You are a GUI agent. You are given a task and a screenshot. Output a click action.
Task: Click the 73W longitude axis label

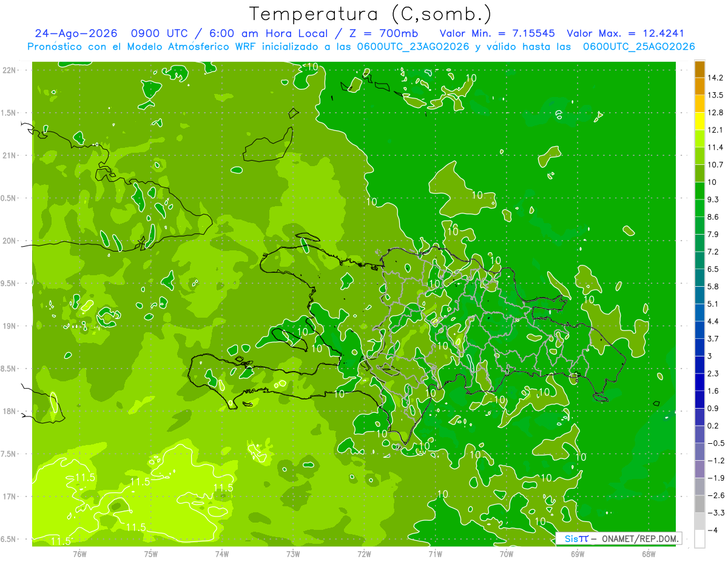(293, 554)
